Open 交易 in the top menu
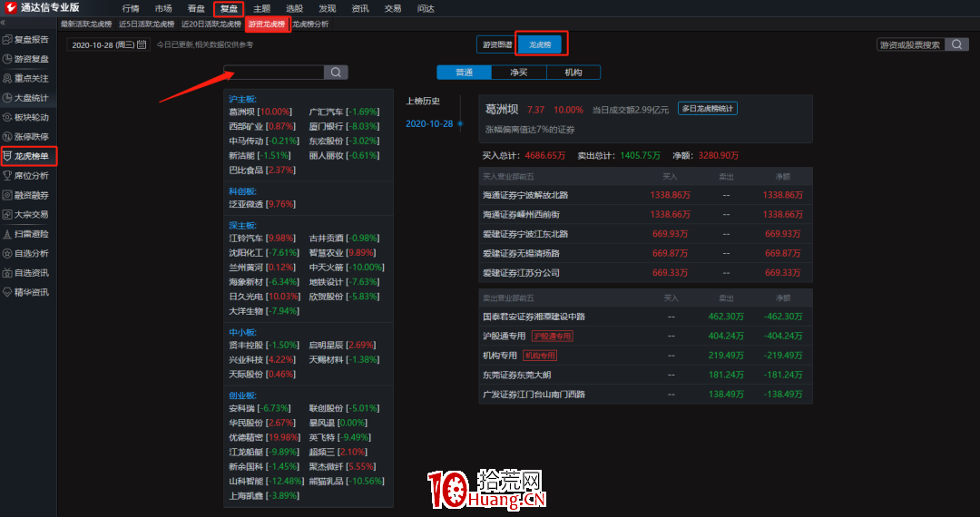 [393, 9]
